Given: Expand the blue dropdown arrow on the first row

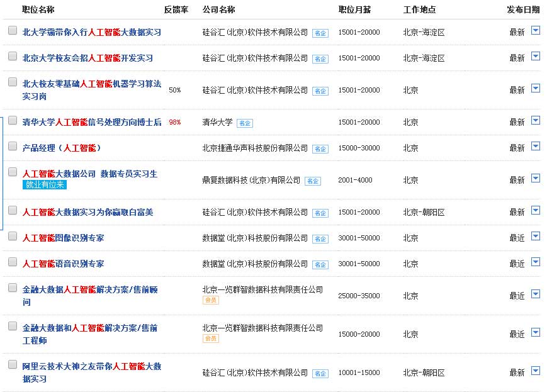Looking at the screenshot, I should tap(536, 30).
